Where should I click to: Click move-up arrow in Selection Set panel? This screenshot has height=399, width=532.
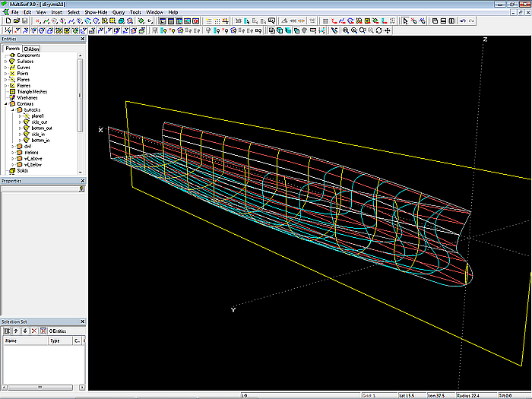[15, 331]
